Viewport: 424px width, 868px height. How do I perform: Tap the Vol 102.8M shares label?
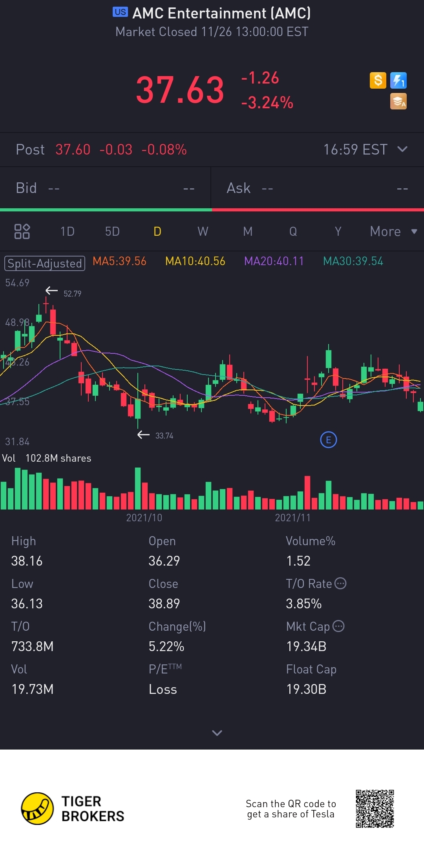(46, 458)
